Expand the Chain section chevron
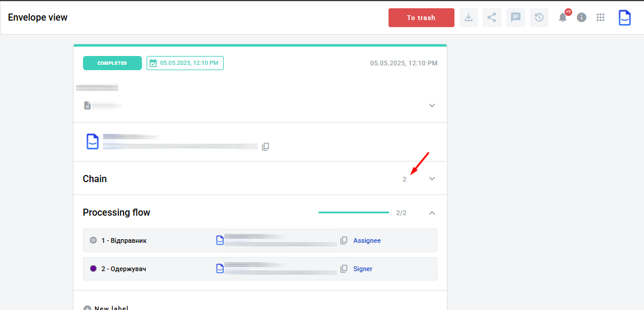 click(x=431, y=179)
